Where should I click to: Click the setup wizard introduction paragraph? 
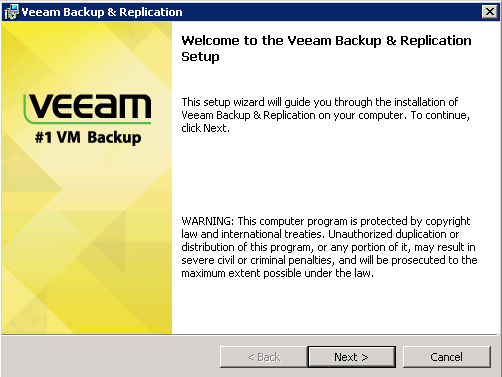tap(326, 115)
